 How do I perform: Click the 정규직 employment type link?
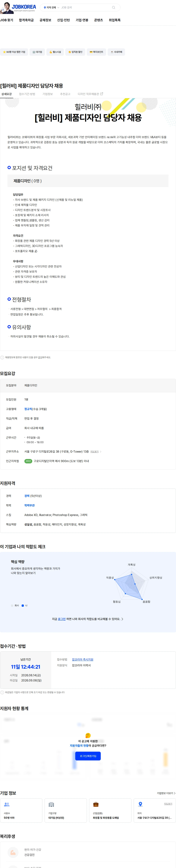pos(28,409)
